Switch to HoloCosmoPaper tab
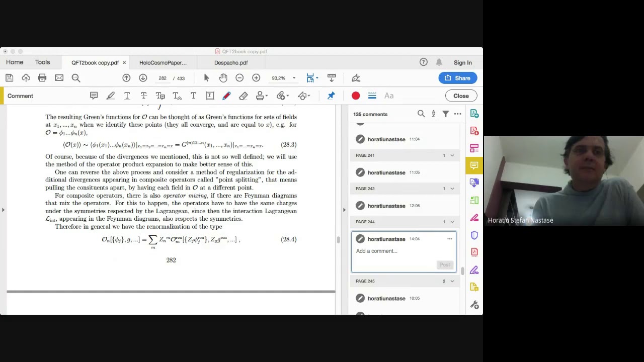The height and width of the screenshot is (362, 644). 163,63
